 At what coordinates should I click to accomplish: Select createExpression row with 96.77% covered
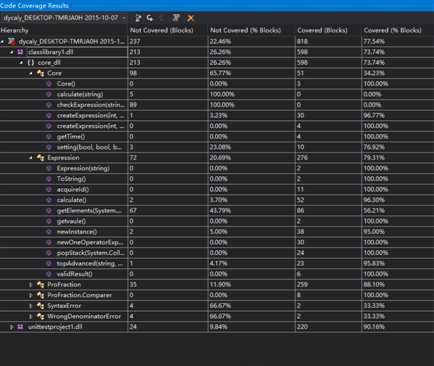tap(217, 116)
